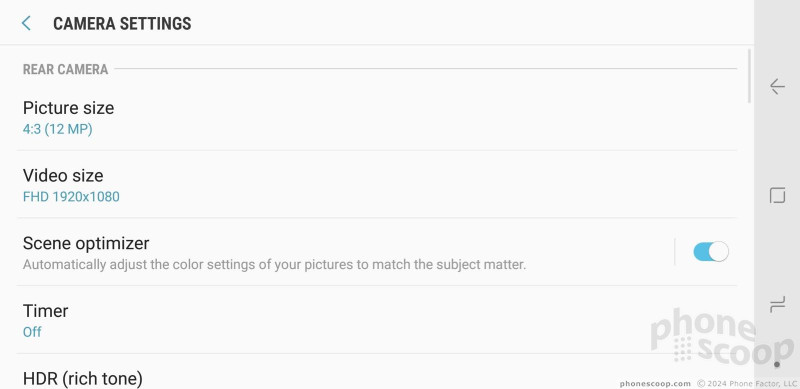Open HDR (rich tone) option
The image size is (800, 389).
(83, 379)
